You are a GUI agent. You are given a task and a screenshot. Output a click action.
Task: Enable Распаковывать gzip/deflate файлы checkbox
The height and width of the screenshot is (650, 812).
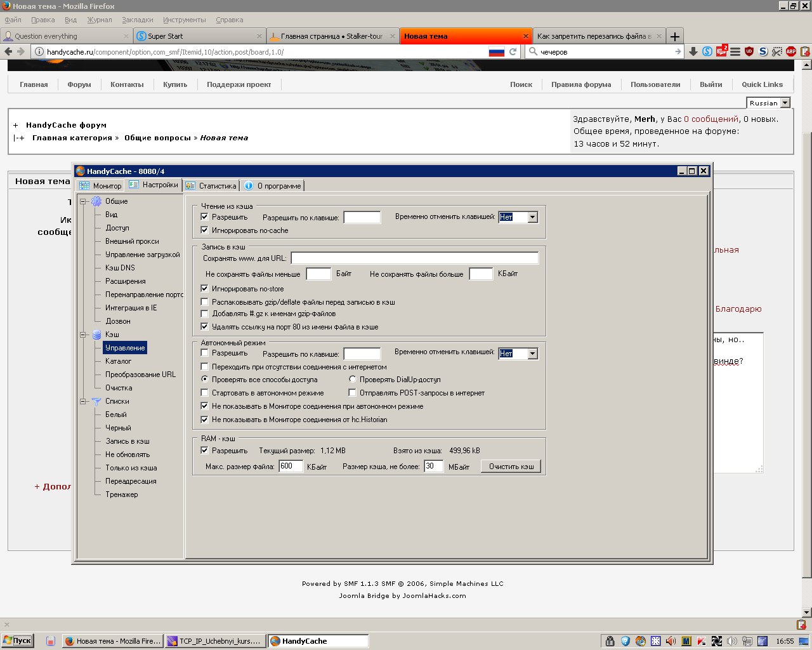click(204, 302)
